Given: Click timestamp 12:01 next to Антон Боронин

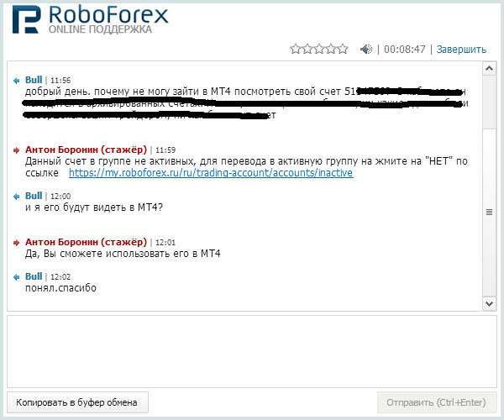Looking at the screenshot, I should tap(165, 243).
